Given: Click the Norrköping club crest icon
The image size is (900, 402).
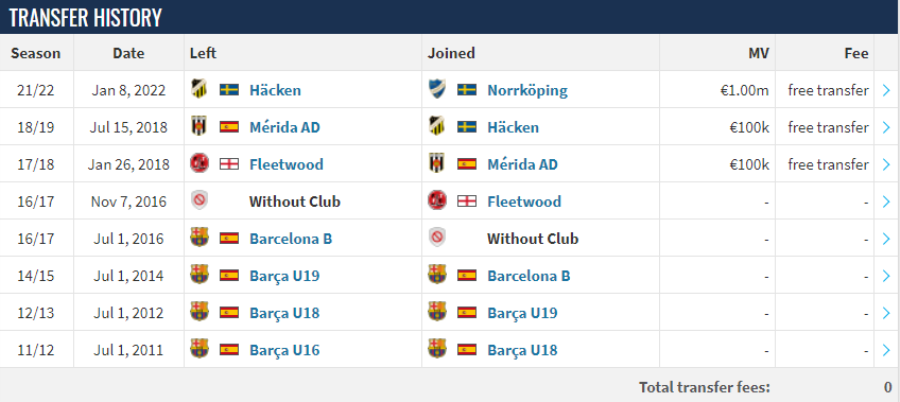Looking at the screenshot, I should pyautogui.click(x=437, y=90).
